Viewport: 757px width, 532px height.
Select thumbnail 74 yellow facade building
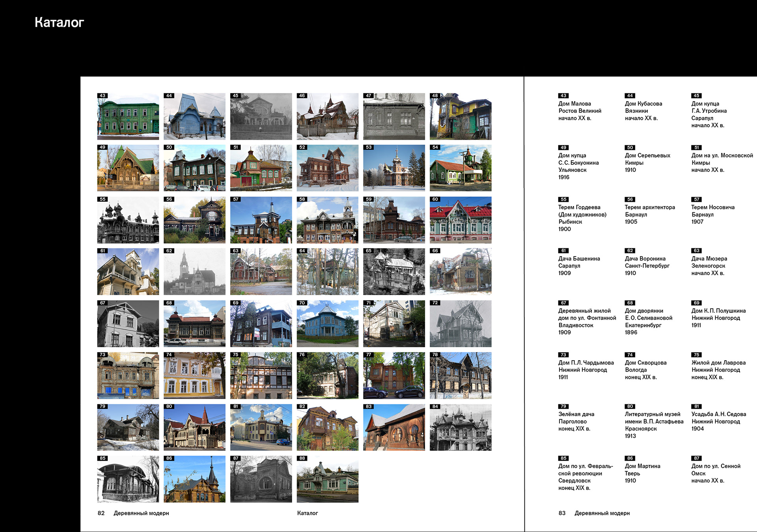click(194, 376)
